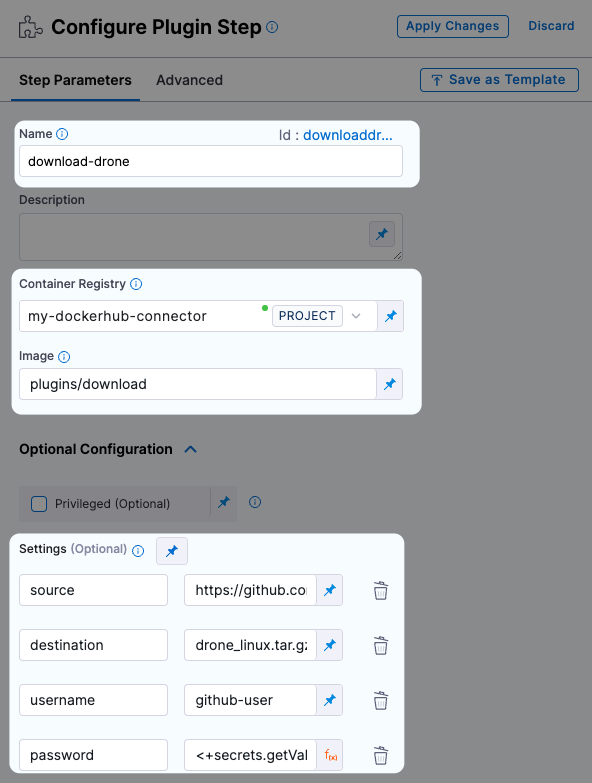Delete the password setting row

pos(381,755)
